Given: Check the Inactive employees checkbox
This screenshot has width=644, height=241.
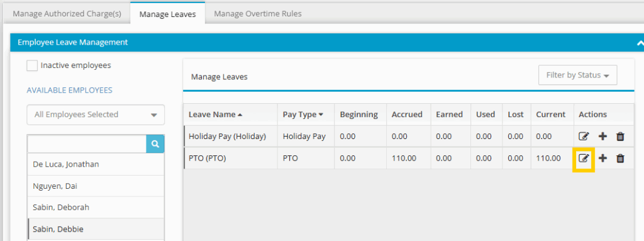Looking at the screenshot, I should 32,66.
